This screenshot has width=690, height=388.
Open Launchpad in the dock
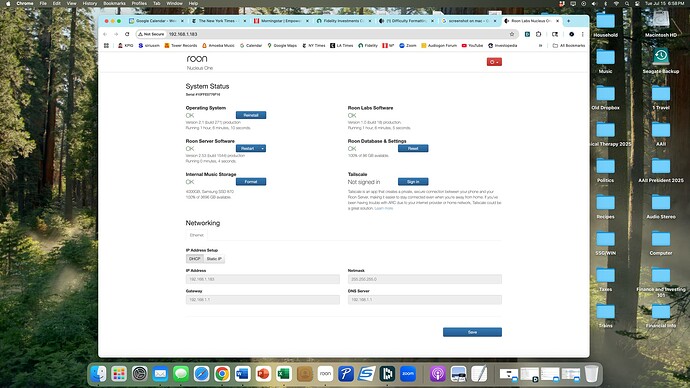(119, 374)
